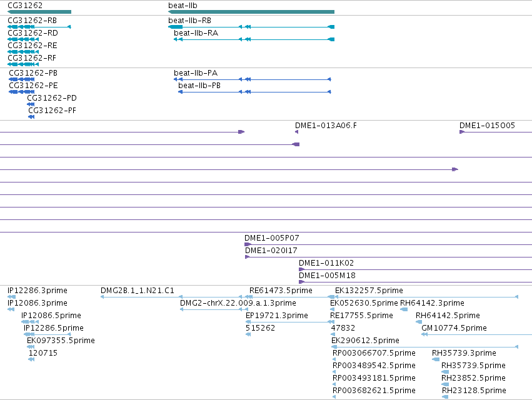Click the beat-IIb-PA protein label
The width and height of the screenshot is (532, 400).
point(196,73)
